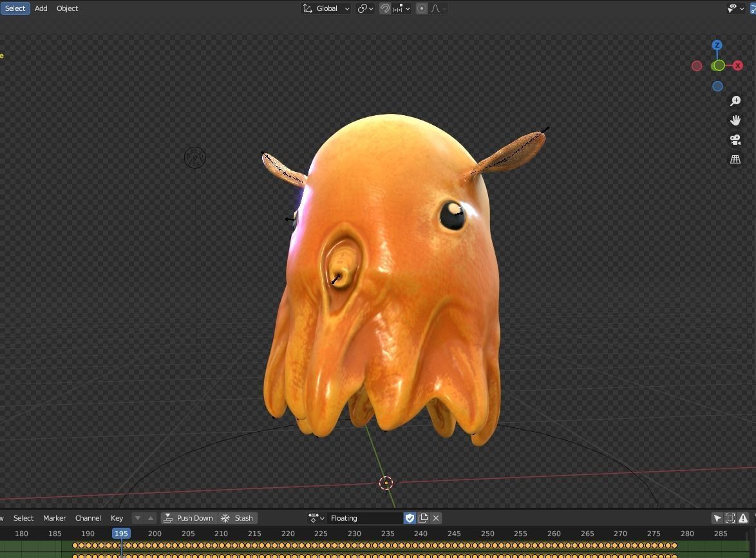Viewport: 756px width, 558px height.
Task: Click the zoom magnifier viewport icon
Action: pos(735,100)
